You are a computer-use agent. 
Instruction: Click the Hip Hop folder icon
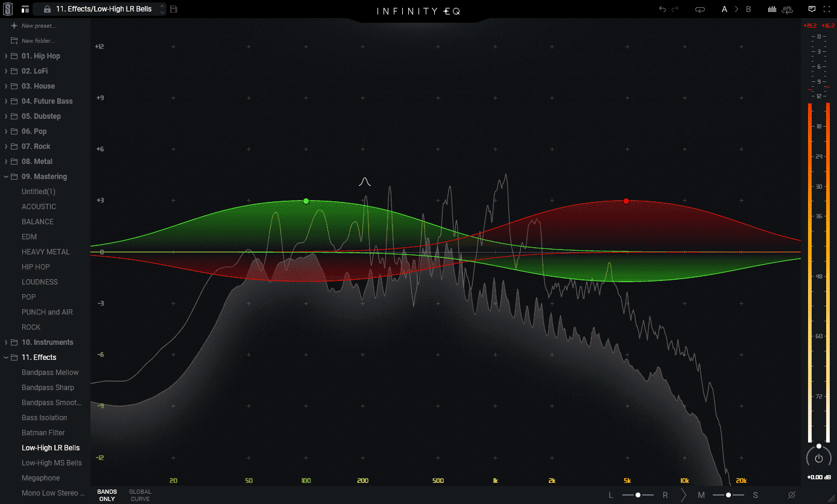pos(14,56)
